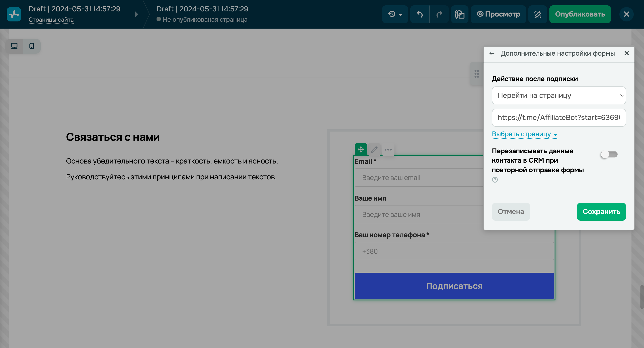Open the three-dots more options icon

[x=388, y=149]
